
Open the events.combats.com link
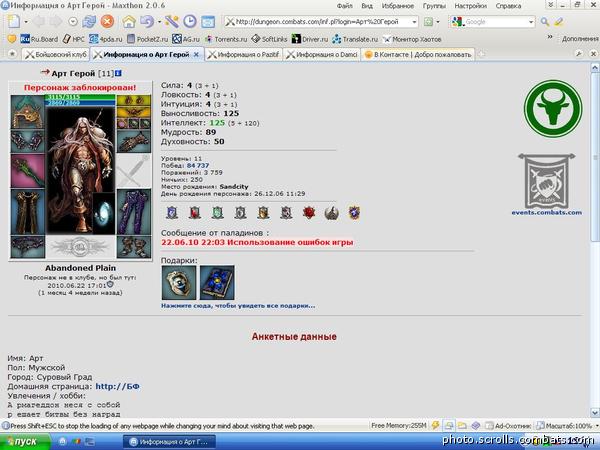pos(546,212)
